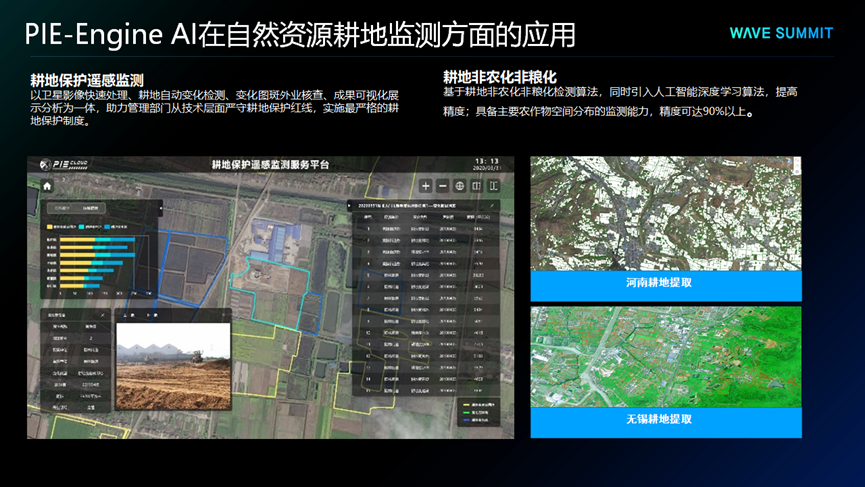
Task: Click the 河南耕地提取 caption bar
Action: (666, 286)
